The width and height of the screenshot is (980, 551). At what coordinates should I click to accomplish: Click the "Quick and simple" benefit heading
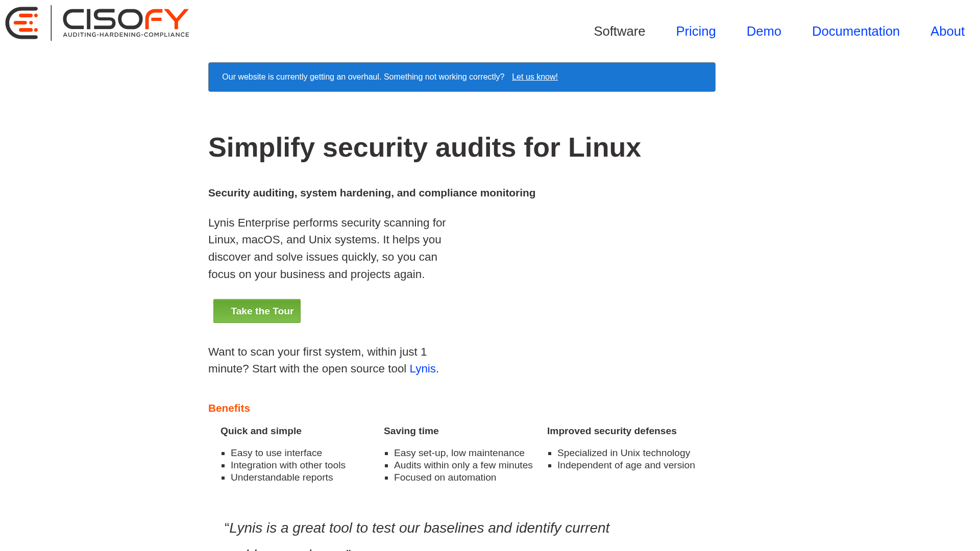[x=261, y=431]
